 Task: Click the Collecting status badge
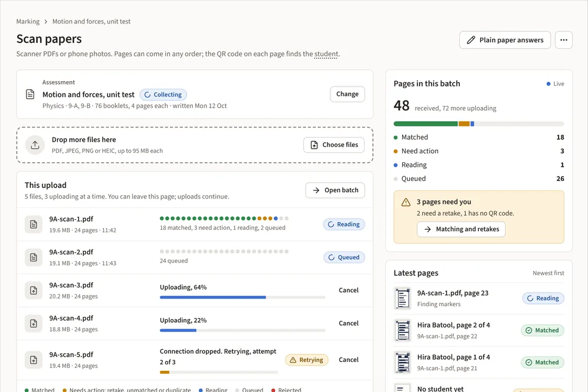[163, 95]
